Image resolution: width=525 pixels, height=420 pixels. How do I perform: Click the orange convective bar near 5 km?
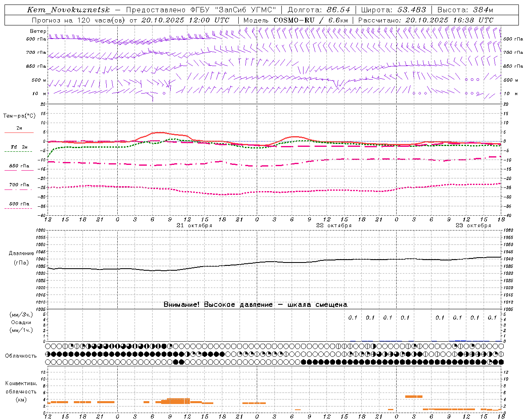[414, 396]
